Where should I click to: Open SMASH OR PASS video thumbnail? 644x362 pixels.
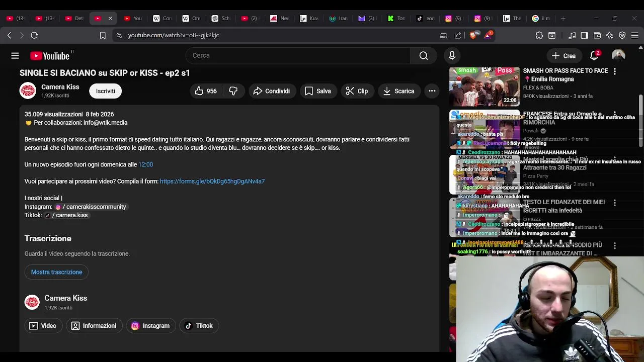pos(484,86)
